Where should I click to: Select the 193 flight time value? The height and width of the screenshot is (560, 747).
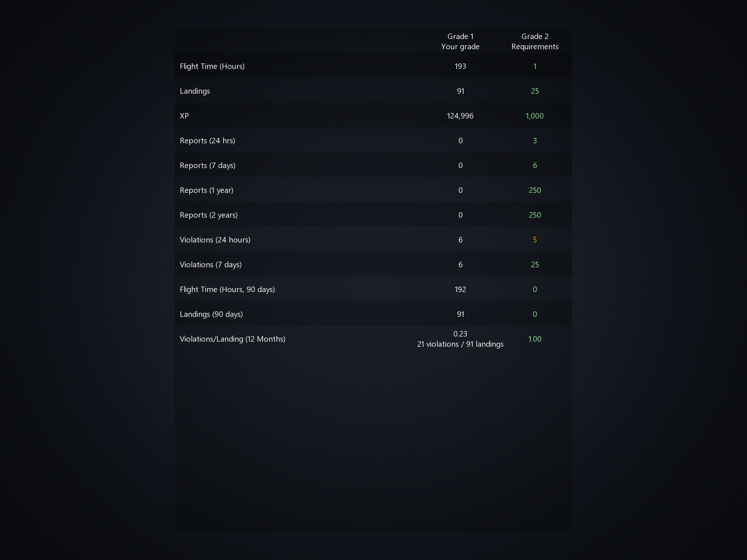click(x=460, y=66)
